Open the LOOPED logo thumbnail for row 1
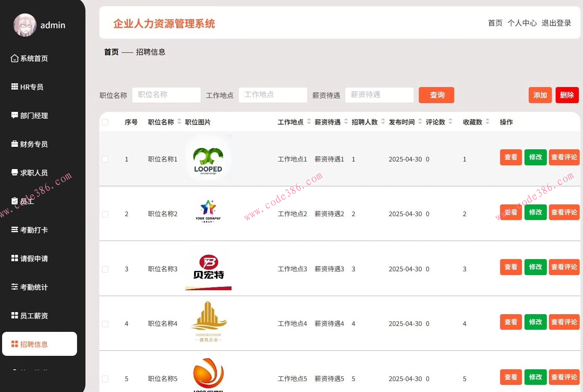583x392 pixels. point(208,158)
